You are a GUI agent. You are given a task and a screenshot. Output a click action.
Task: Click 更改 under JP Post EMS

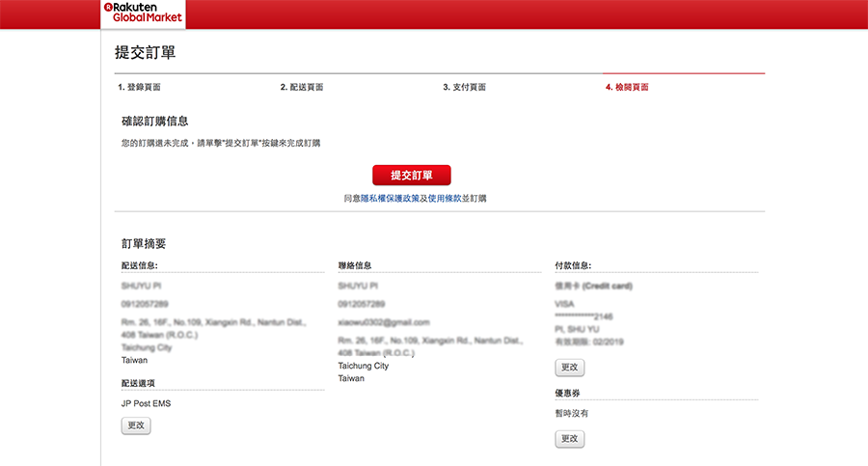pyautogui.click(x=136, y=425)
